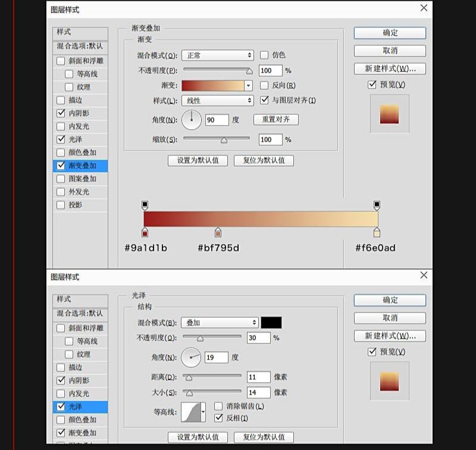Click 确定 in satin dialog
This screenshot has height=450, width=476.
(390, 301)
